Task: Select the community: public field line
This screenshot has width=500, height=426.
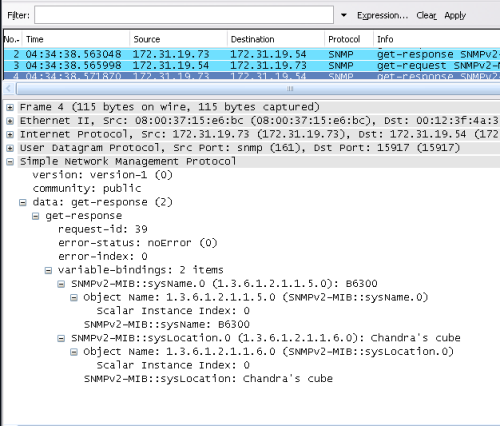Action: [87, 189]
